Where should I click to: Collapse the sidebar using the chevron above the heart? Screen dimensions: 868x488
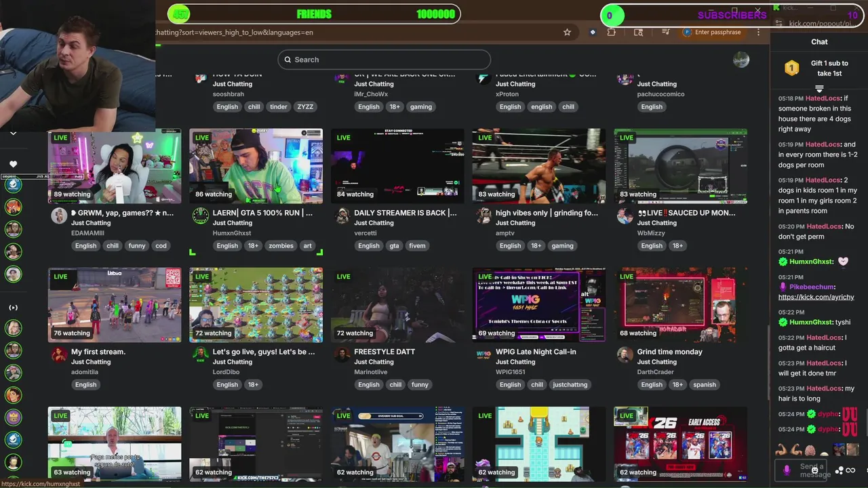pos(13,134)
